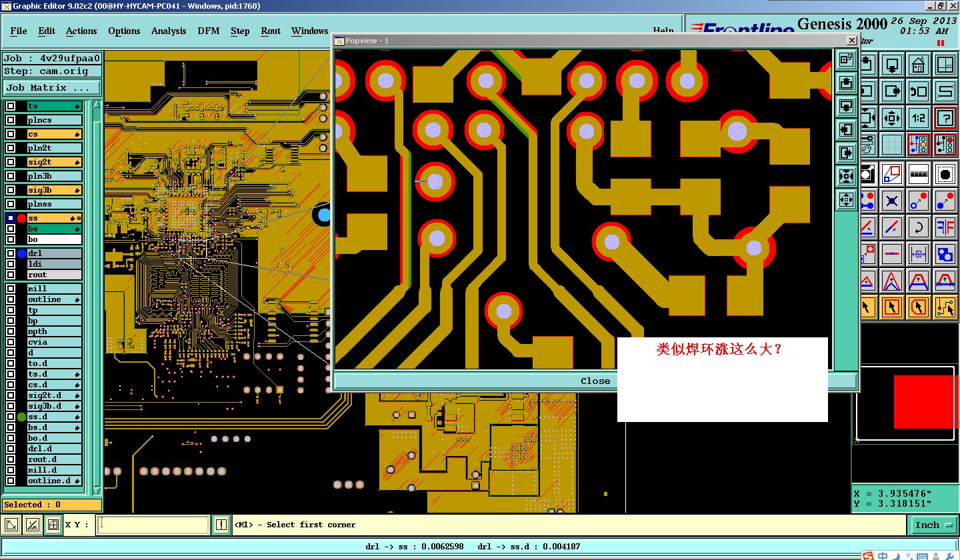960x560 pixels.
Task: Click the 'Selected : 0' status label
Action: [x=52, y=505]
